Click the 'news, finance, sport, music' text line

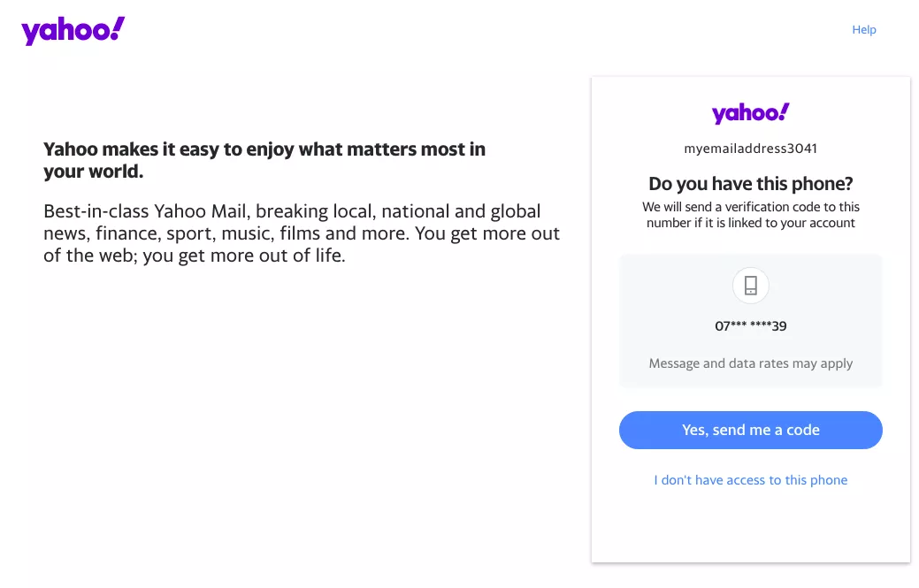click(x=301, y=234)
